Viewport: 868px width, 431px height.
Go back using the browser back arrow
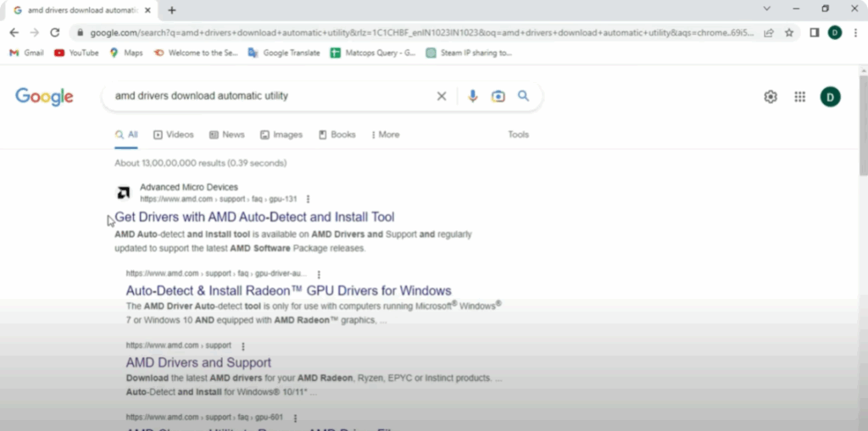point(14,33)
